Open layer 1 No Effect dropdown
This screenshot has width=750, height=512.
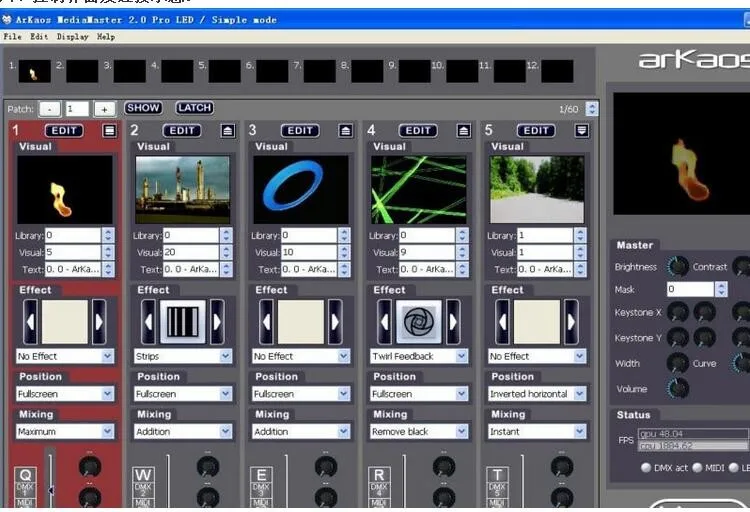click(65, 356)
